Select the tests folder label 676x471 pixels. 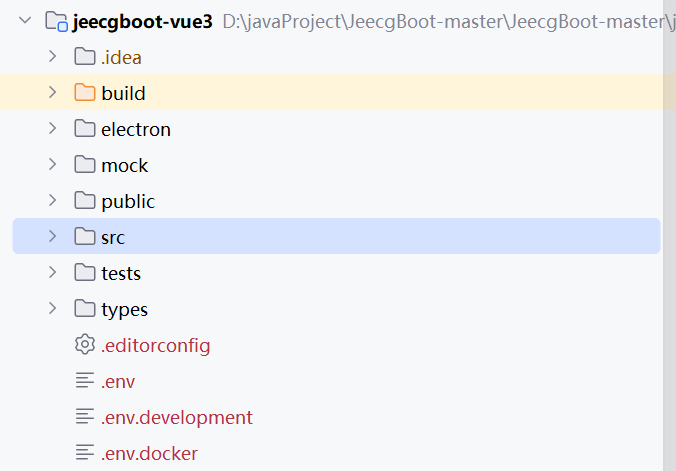click(x=121, y=273)
